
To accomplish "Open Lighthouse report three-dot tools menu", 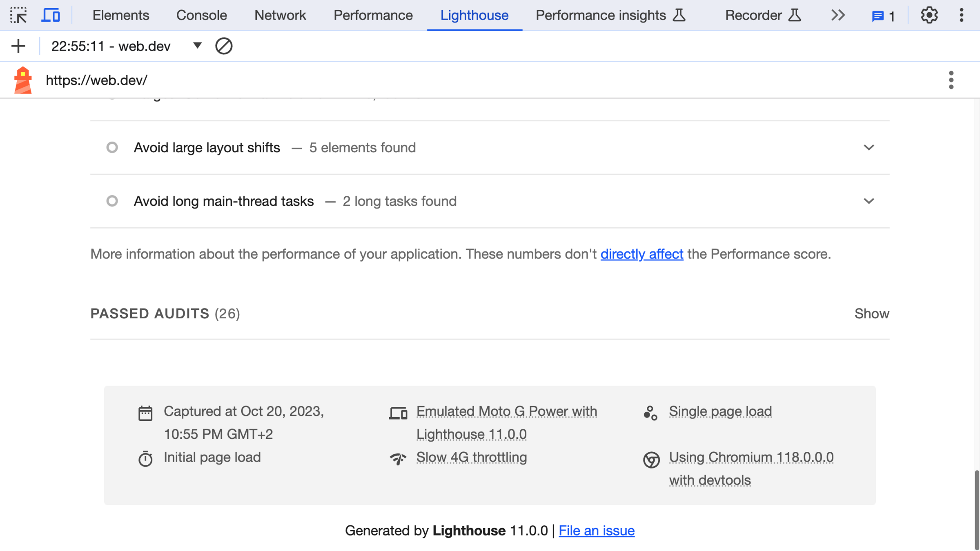I will [x=951, y=80].
